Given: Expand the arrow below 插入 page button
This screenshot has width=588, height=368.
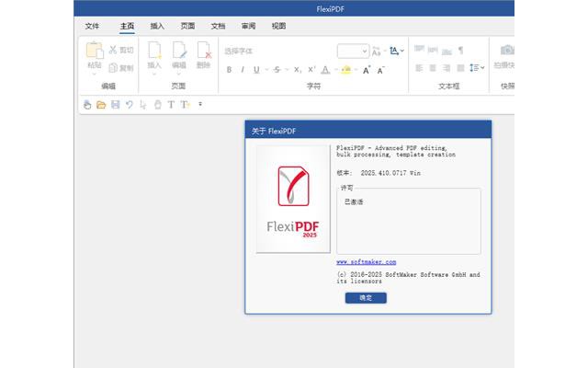Looking at the screenshot, I should pos(154,74).
